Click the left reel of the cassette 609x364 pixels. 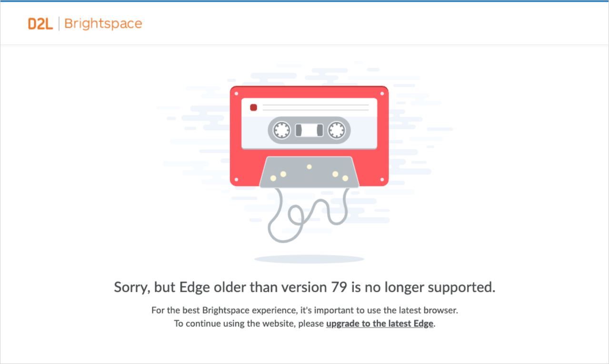click(x=281, y=130)
